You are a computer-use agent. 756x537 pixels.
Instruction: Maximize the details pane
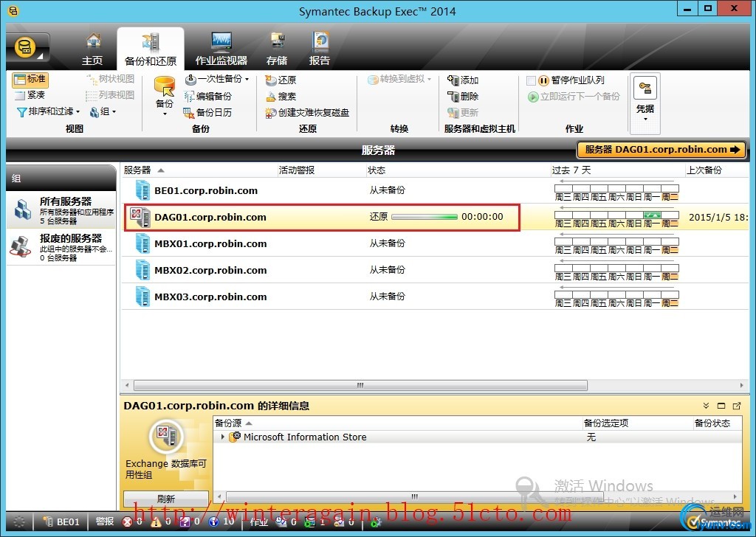coord(721,406)
